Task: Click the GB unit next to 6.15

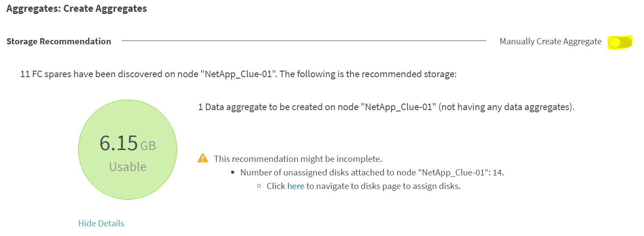Action: click(148, 146)
